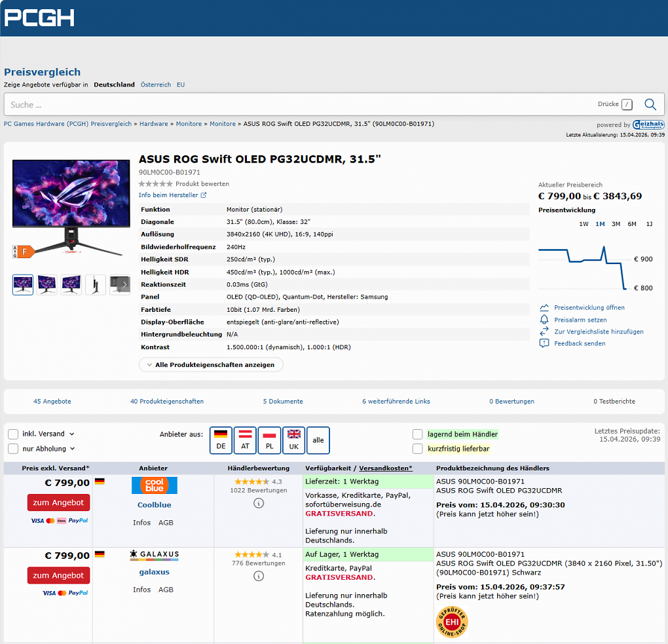668x644 pixels.
Task: Open Coolblue rating info circle icon
Action: click(259, 503)
